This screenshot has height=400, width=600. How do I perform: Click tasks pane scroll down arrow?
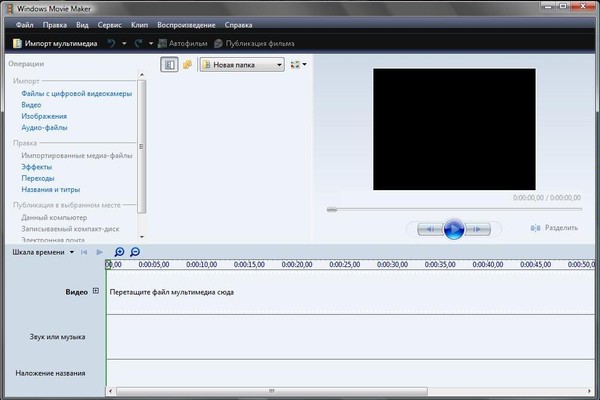pyautogui.click(x=142, y=237)
